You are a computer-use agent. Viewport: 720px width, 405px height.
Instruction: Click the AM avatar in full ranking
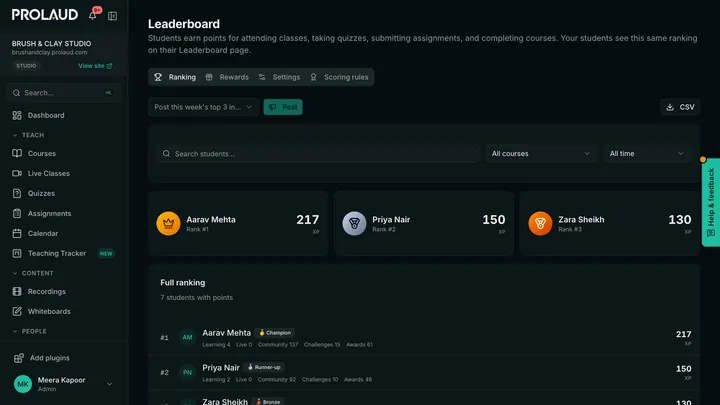pyautogui.click(x=187, y=338)
